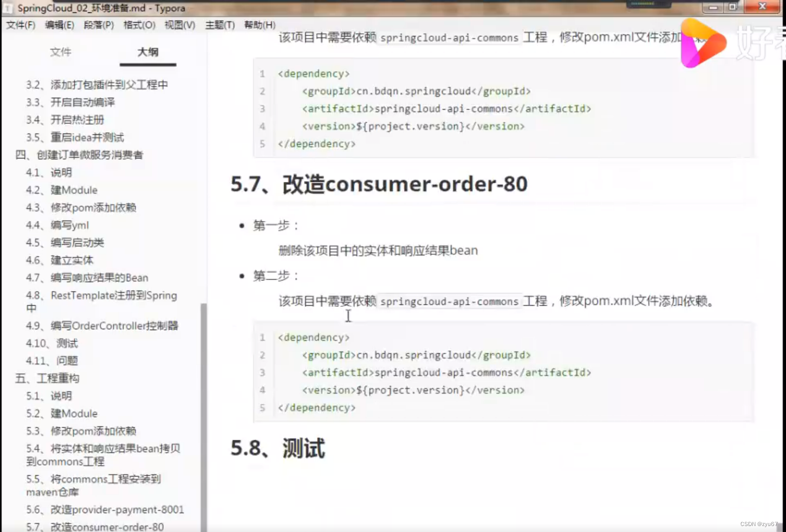Click the upper code block's opening dependency tag
Viewport: 786px width, 532px height.
pos(314,74)
